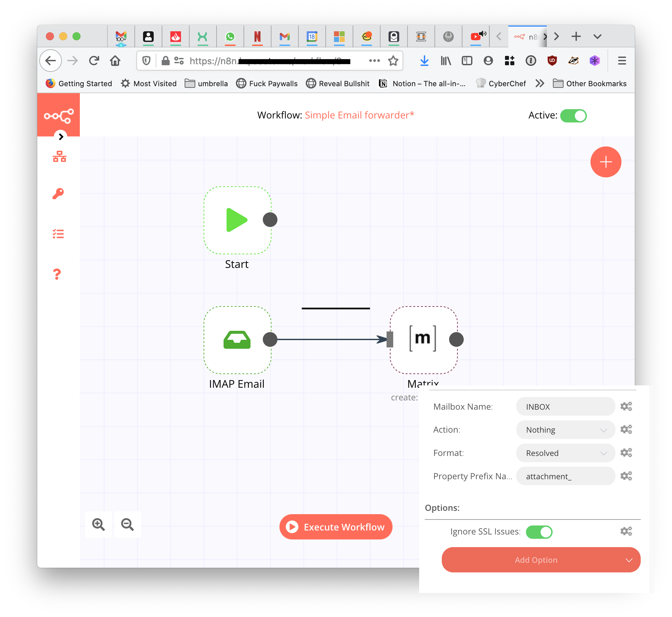
Task: Click the Simple Email forwarder workflow name
Action: [x=359, y=115]
